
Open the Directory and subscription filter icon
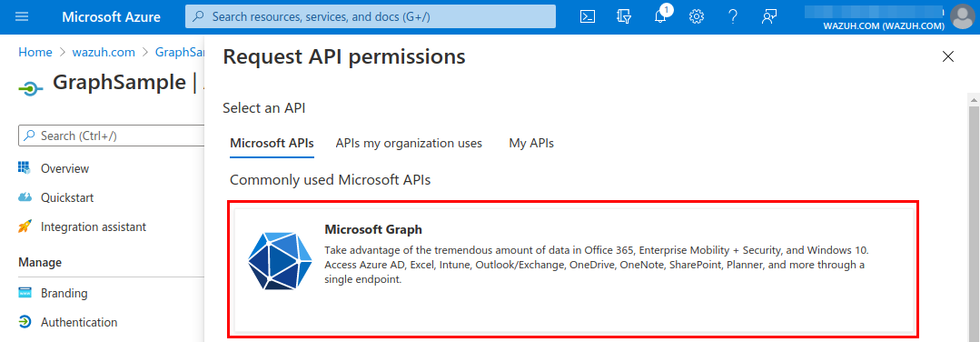click(x=623, y=17)
